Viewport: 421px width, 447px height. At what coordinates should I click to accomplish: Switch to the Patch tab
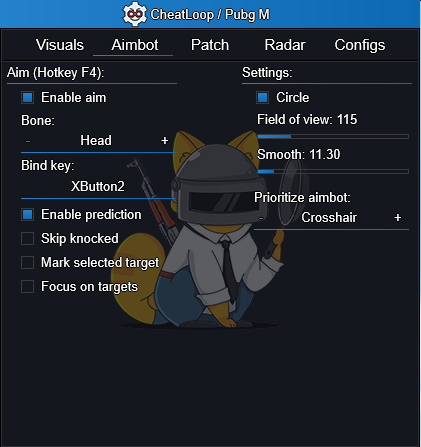(210, 45)
